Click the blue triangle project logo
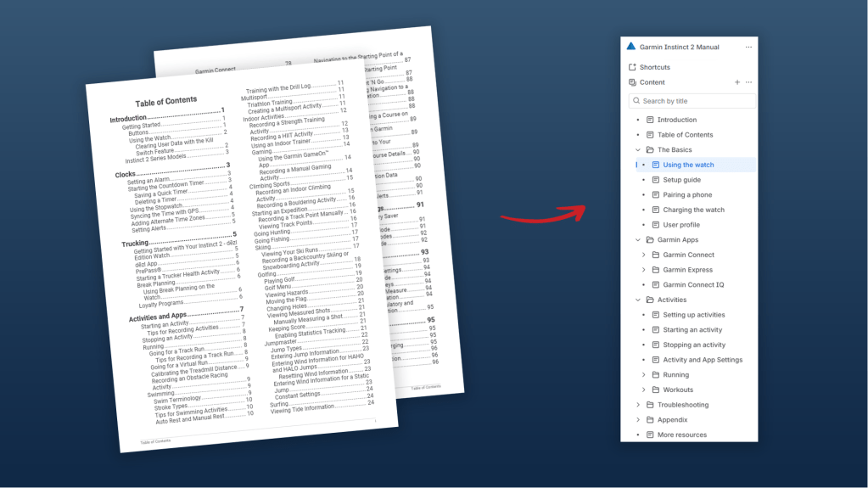Viewport: 868px width, 488px height. click(x=631, y=47)
